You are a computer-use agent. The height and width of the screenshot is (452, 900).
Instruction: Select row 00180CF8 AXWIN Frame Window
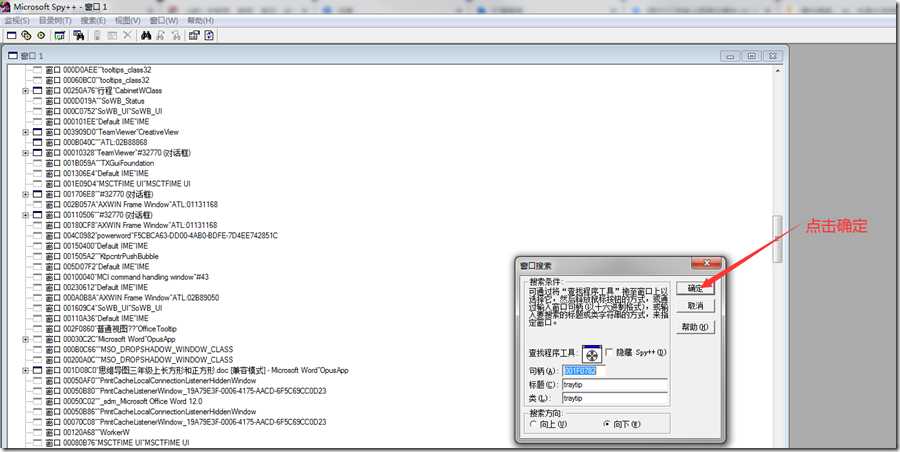[131, 225]
